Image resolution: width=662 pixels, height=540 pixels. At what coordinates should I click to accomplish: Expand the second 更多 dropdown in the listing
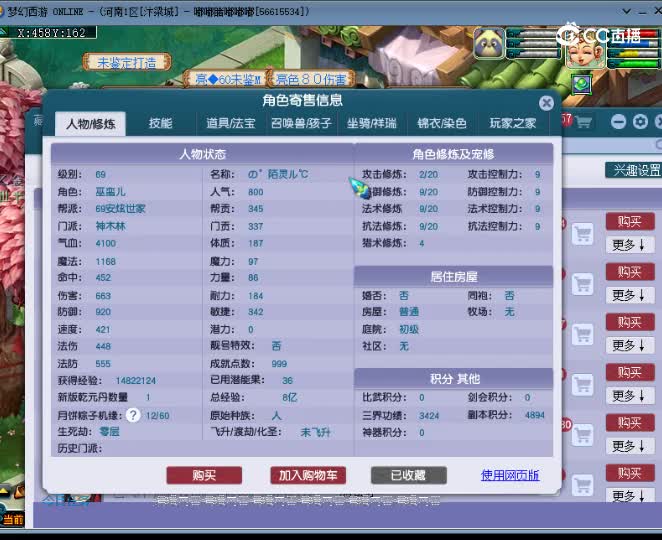tap(630, 295)
